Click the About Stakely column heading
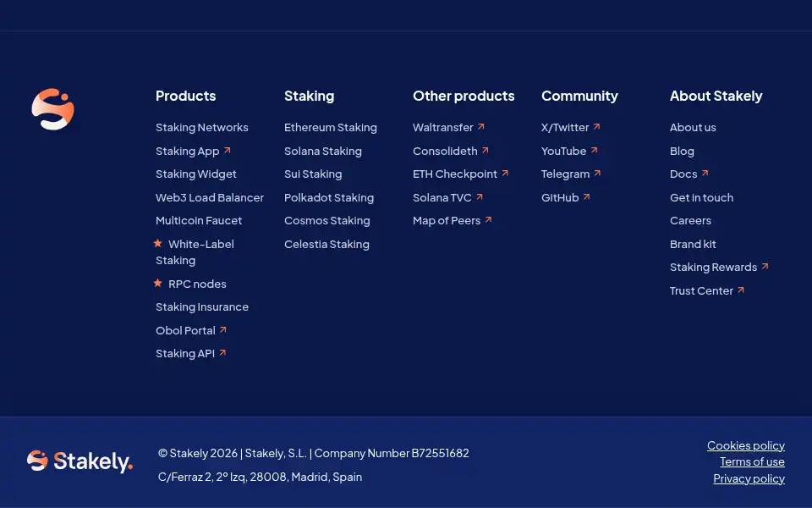Screen dimensions: 812x508 click(x=716, y=96)
